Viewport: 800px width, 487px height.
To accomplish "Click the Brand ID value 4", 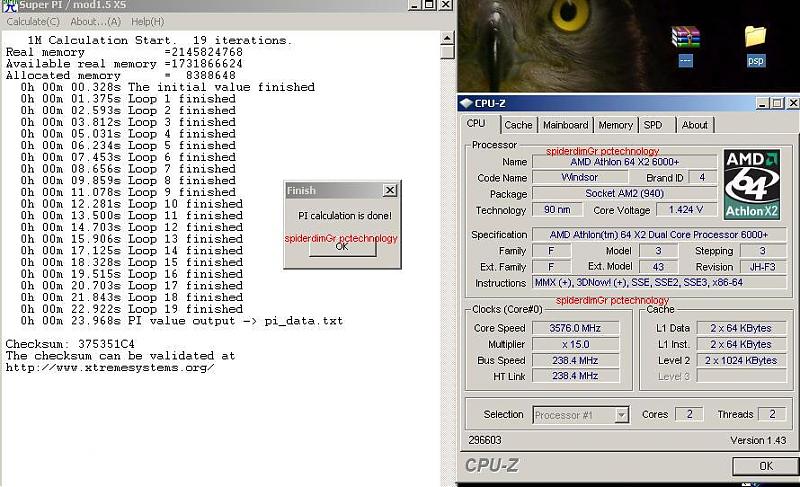I will pyautogui.click(x=702, y=177).
